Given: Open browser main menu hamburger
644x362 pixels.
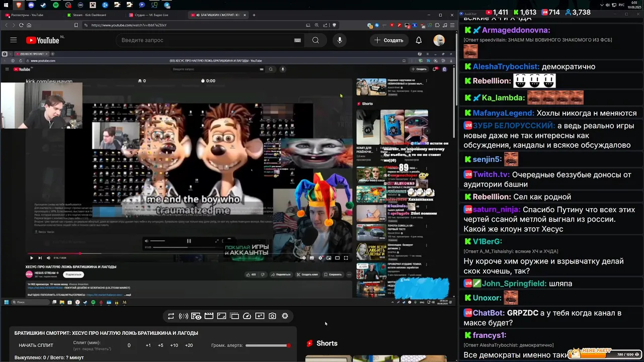Looking at the screenshot, I should (x=452, y=25).
